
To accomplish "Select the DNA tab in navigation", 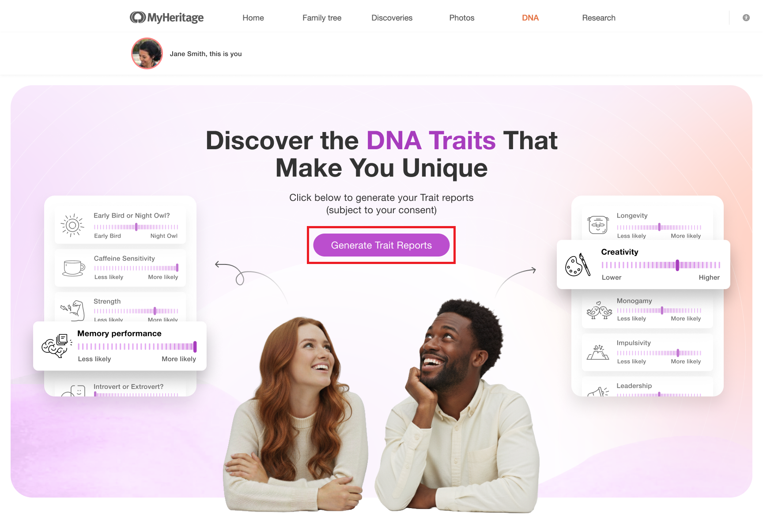I will (x=530, y=18).
